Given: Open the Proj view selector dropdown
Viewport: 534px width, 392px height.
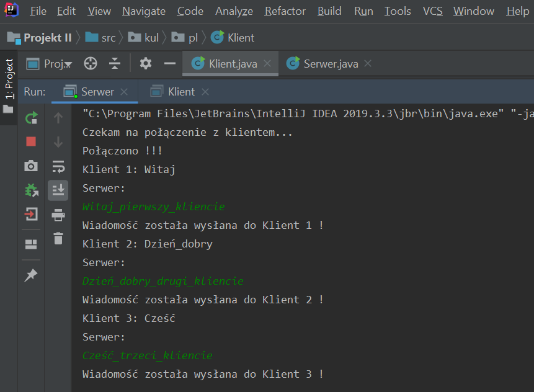Looking at the screenshot, I should [x=50, y=64].
